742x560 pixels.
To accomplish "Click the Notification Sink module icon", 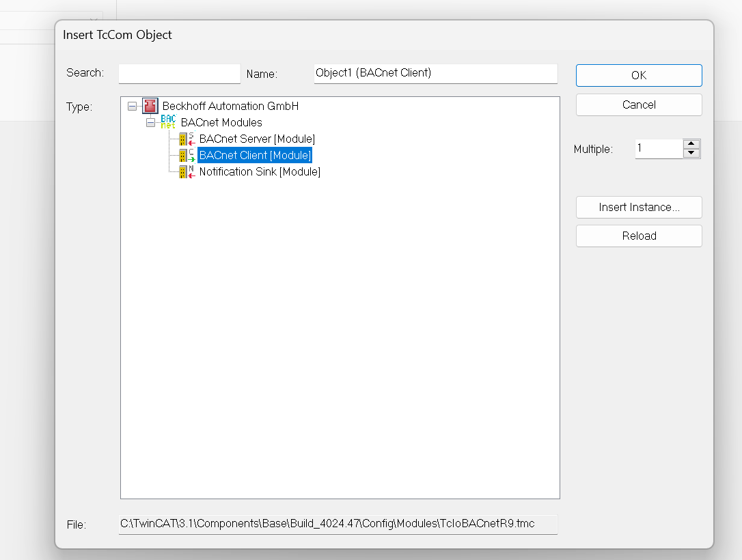I will [x=187, y=171].
